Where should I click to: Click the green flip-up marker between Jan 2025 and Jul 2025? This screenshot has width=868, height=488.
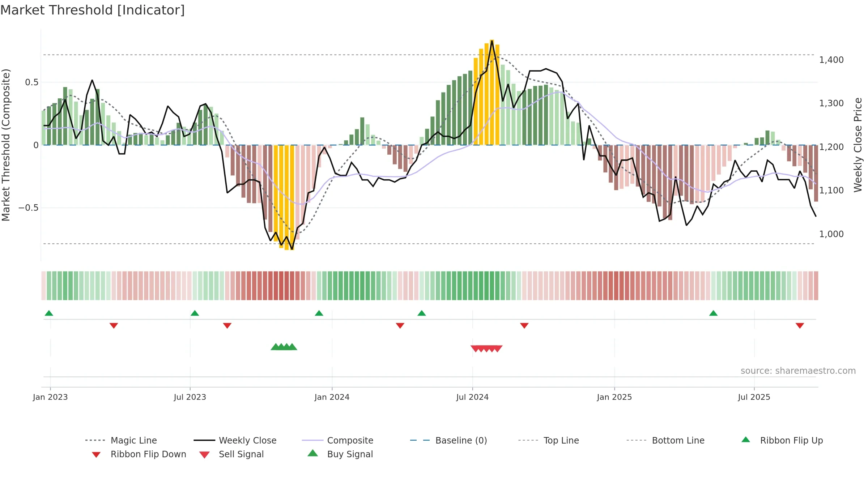(x=713, y=313)
